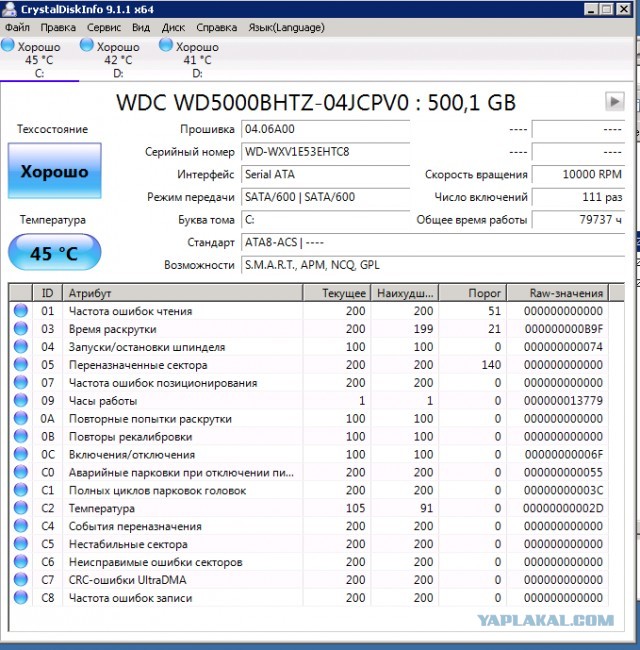Screen dimensions: 640x650
Task: Click status orb of attribute 04 Запуски/остановки шпинделя
Action: point(21,347)
